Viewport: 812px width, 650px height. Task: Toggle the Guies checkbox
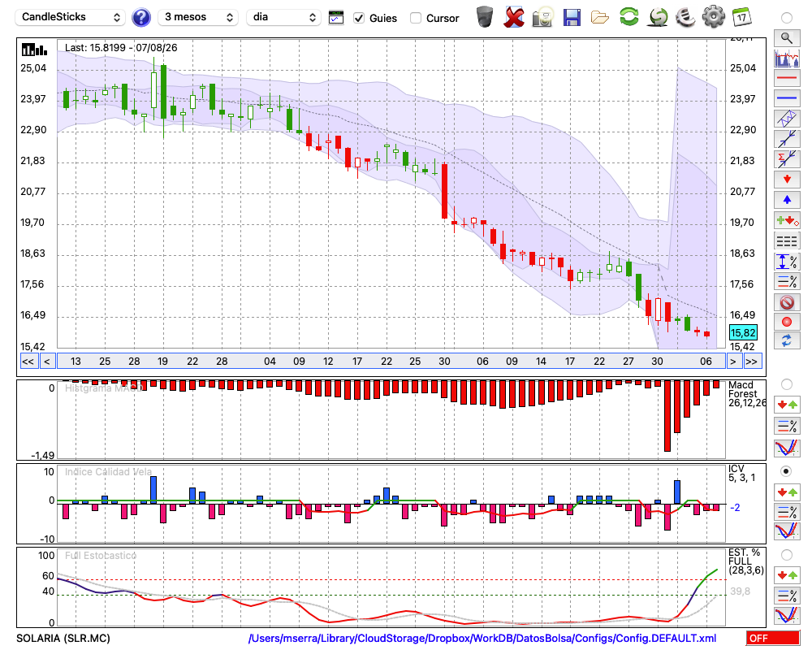coord(359,18)
